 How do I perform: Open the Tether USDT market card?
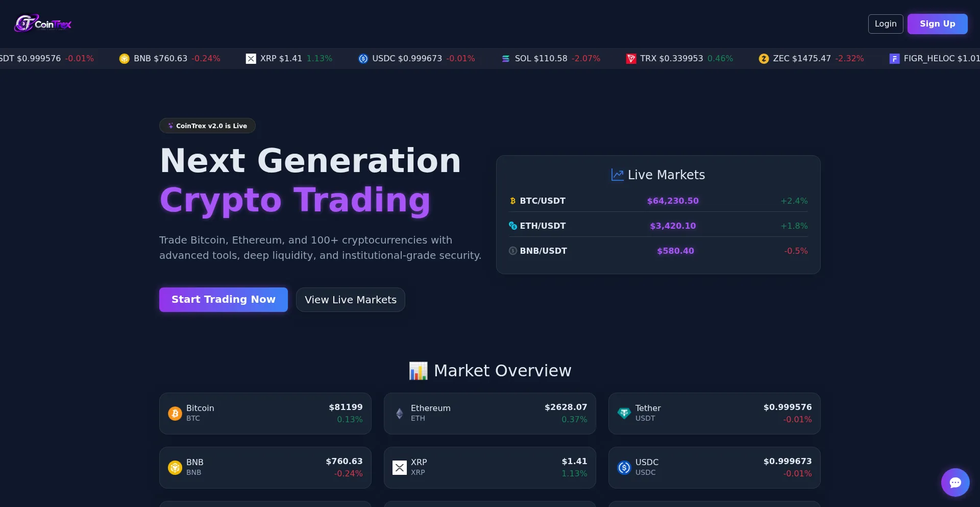pyautogui.click(x=715, y=414)
